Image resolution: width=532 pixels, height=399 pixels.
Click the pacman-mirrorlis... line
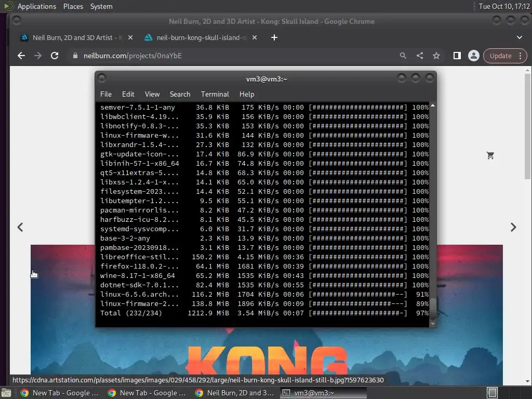click(264, 210)
